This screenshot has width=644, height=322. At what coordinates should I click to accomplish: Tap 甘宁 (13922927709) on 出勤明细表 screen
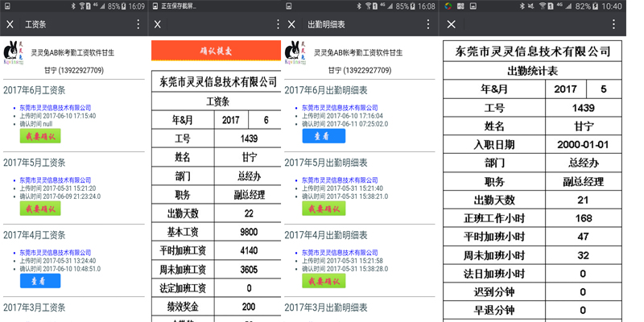coord(359,71)
